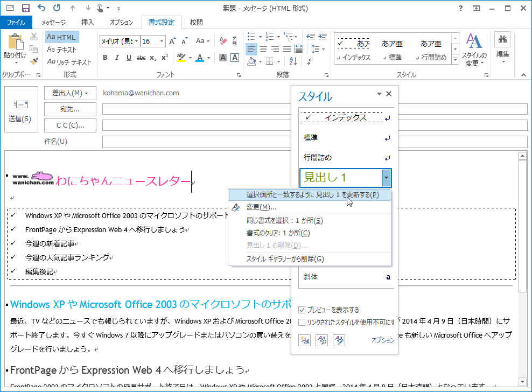This screenshot has height=392, width=532.
Task: Apply Subscript formatting
Action: [153, 58]
